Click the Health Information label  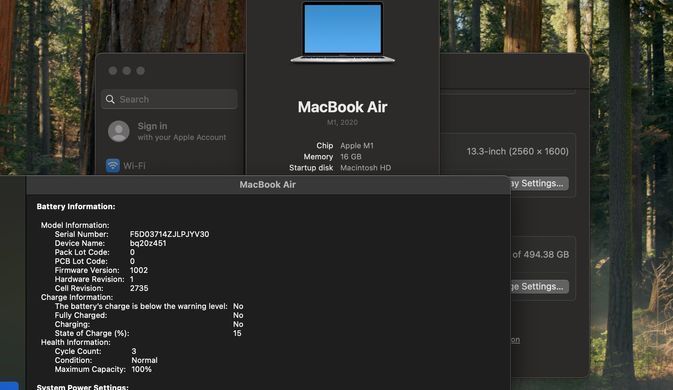[x=76, y=342]
